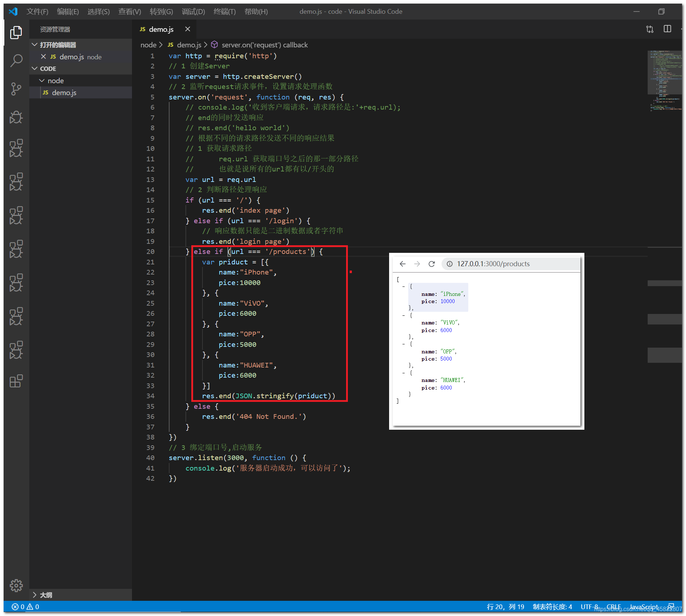Click the cursor position 行 20, 列 19
The height and width of the screenshot is (616, 686).
(x=505, y=607)
